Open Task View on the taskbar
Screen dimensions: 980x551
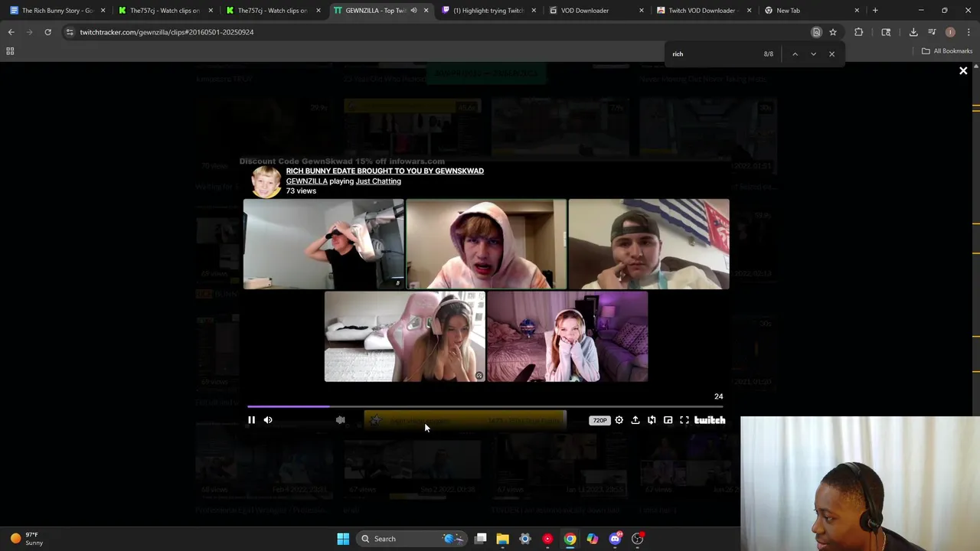pyautogui.click(x=481, y=539)
